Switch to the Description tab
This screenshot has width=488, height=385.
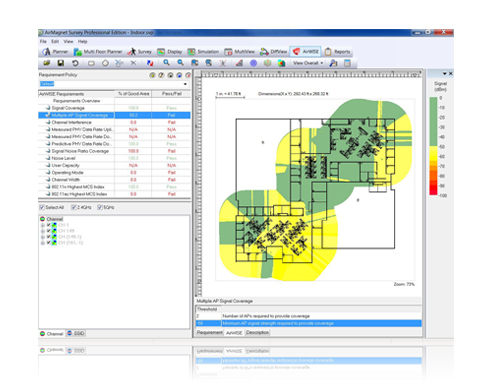[257, 332]
